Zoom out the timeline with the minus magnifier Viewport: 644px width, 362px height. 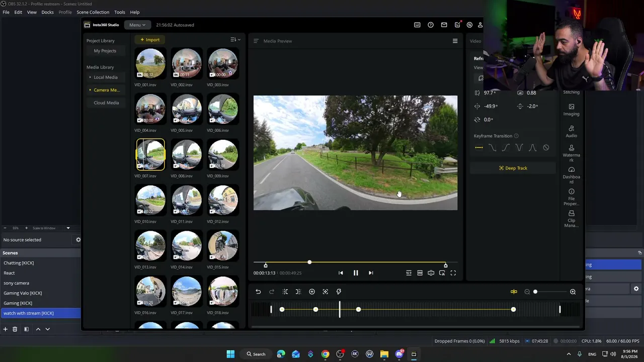point(527,292)
